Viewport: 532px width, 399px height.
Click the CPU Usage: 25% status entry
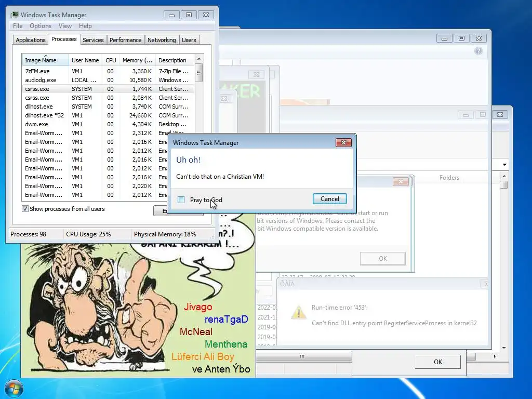pos(88,234)
